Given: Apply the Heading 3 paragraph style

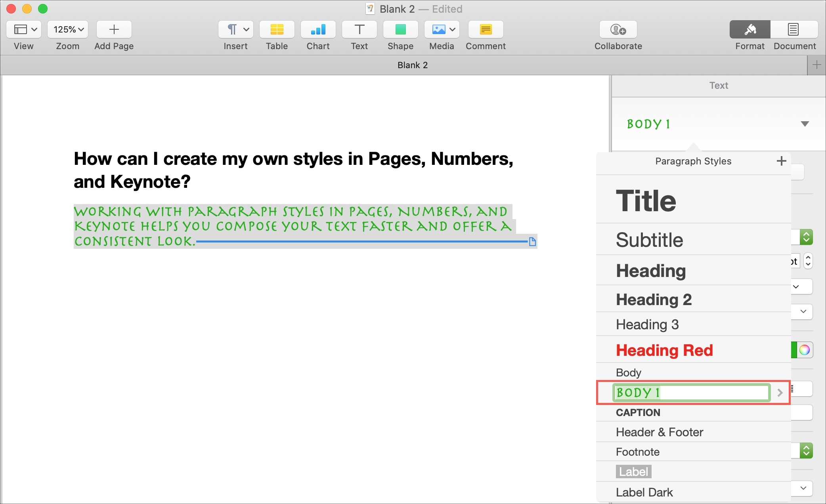Looking at the screenshot, I should click(x=694, y=324).
